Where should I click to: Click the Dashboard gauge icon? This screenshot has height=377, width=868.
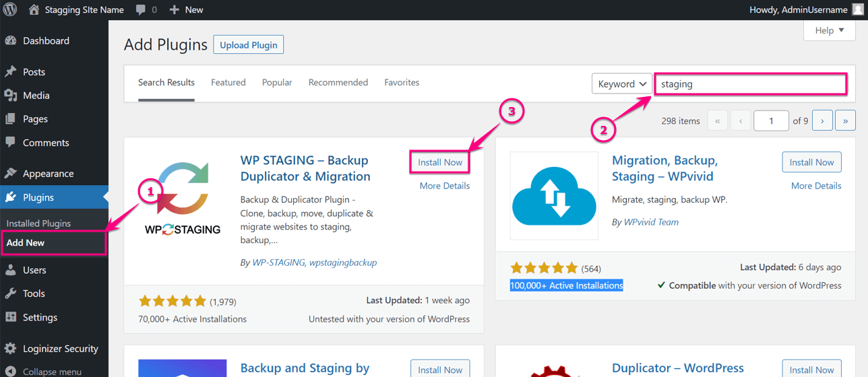(x=10, y=40)
